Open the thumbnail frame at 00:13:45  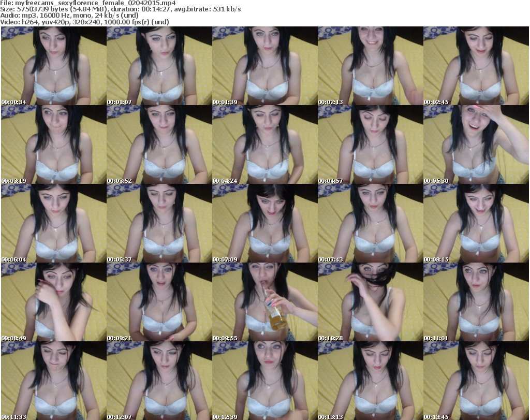pos(476,381)
